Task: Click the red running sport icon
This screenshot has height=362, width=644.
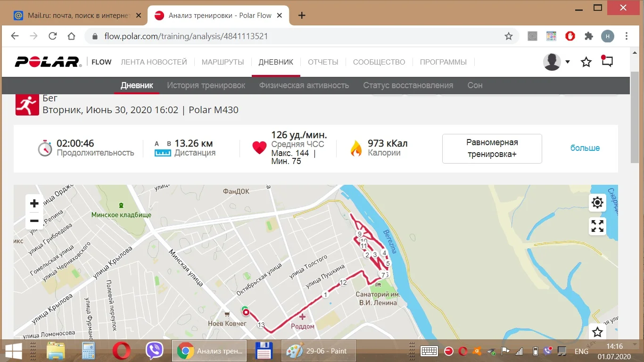Action: point(27,104)
